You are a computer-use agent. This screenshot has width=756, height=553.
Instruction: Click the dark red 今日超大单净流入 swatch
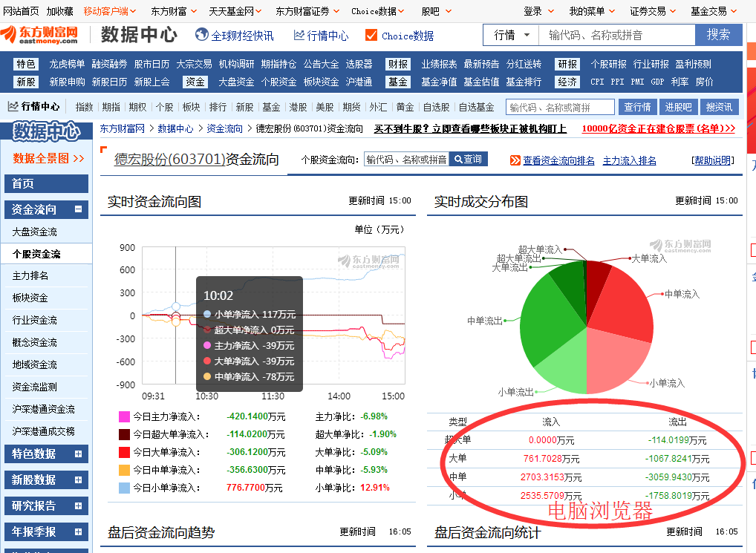pyautogui.click(x=124, y=434)
